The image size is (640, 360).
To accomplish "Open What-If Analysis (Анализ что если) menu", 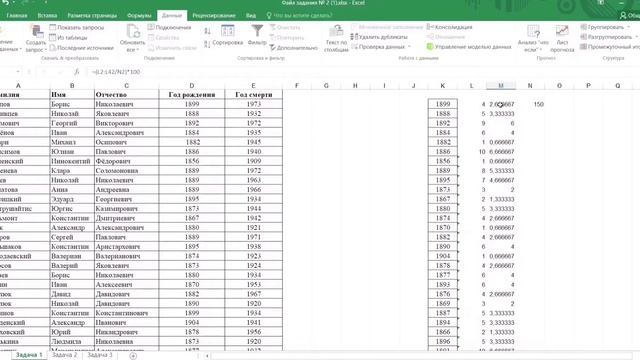I will pos(533,38).
